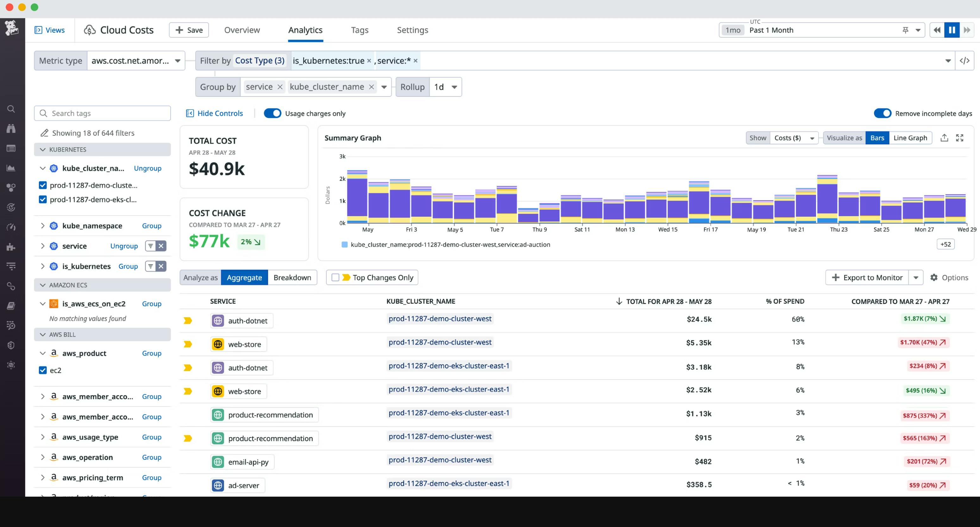This screenshot has height=527, width=980.
Task: Check the Top Changes Only box
Action: tap(335, 277)
